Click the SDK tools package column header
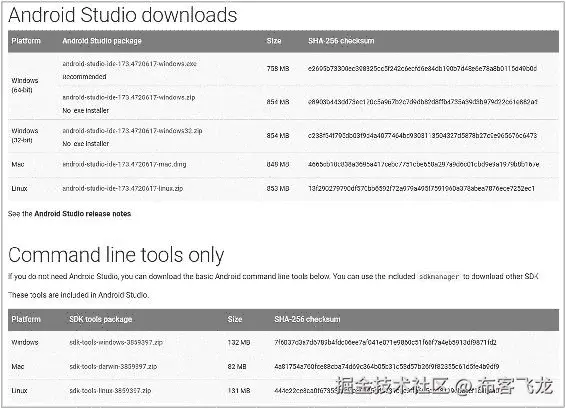Screen dimensions: 566x409 [101, 319]
